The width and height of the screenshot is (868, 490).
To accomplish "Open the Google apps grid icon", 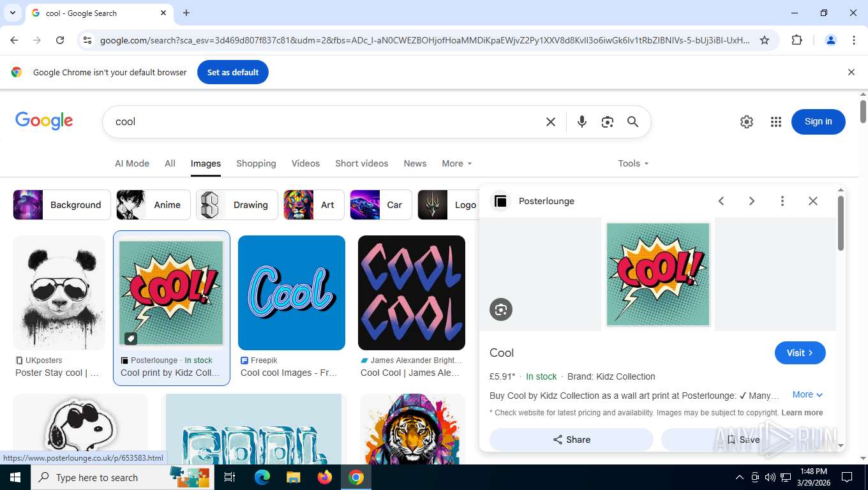I will pyautogui.click(x=776, y=122).
